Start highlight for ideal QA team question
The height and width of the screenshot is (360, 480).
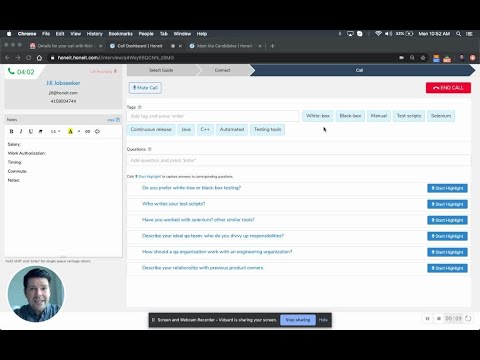click(447, 236)
